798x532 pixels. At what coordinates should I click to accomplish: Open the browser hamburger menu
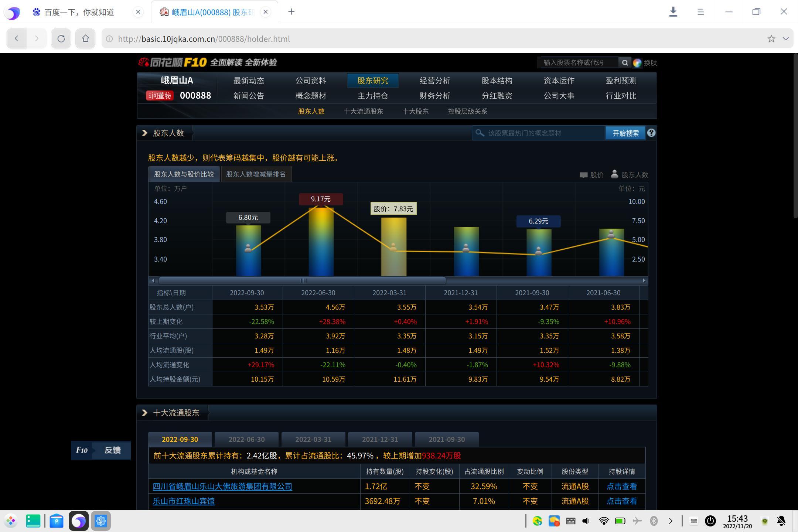pyautogui.click(x=700, y=12)
